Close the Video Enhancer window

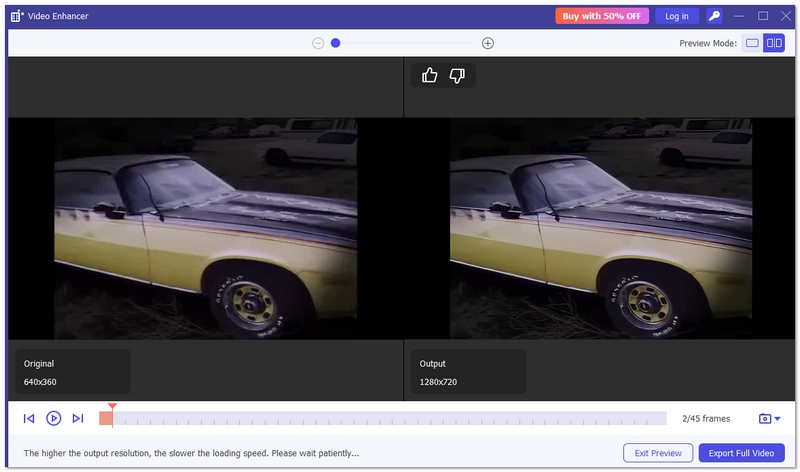786,16
